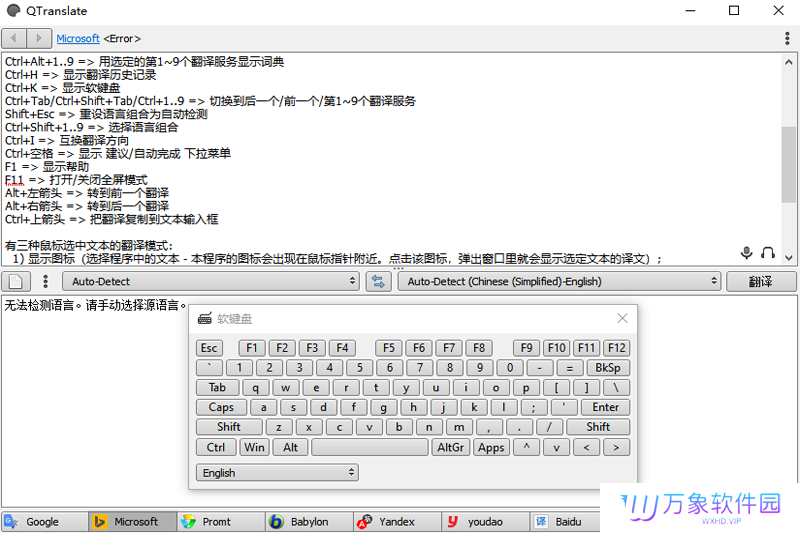Switch to the Microsoft service tab
The image size is (800, 533).
click(x=133, y=522)
